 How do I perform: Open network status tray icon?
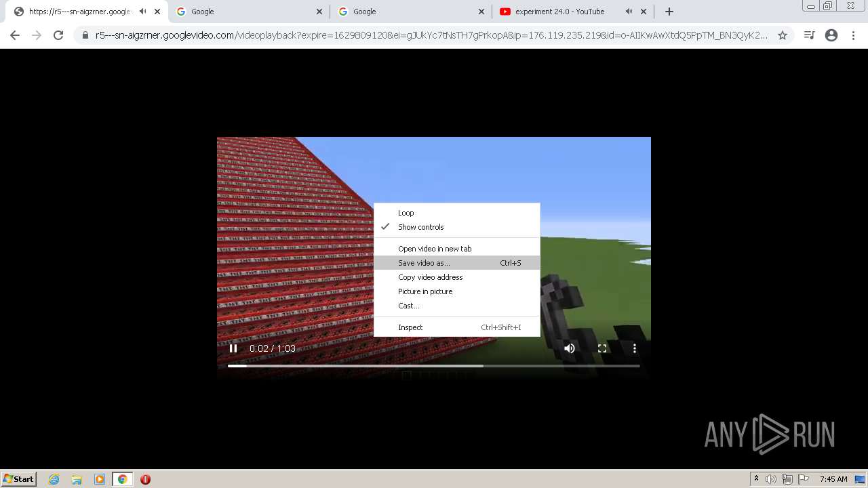[787, 479]
